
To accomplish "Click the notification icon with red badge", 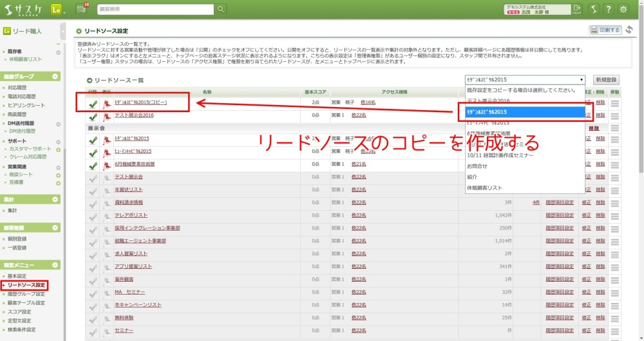I will (x=81, y=8).
